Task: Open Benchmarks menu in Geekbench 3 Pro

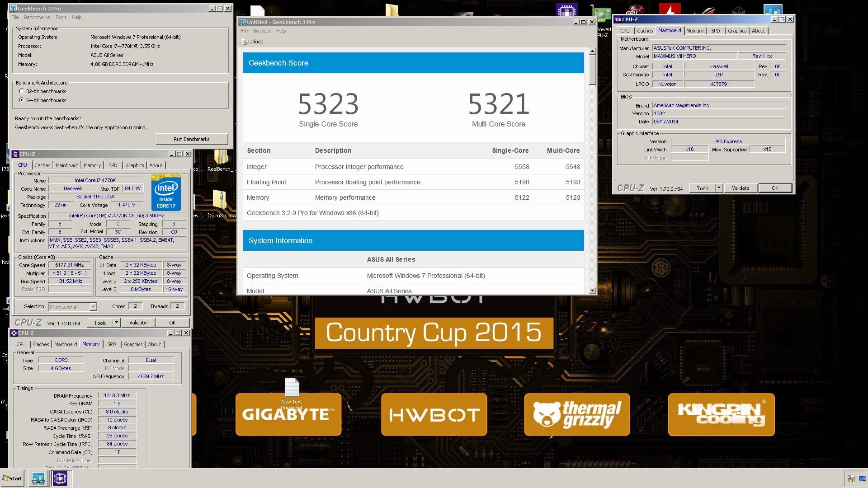Action: point(37,17)
